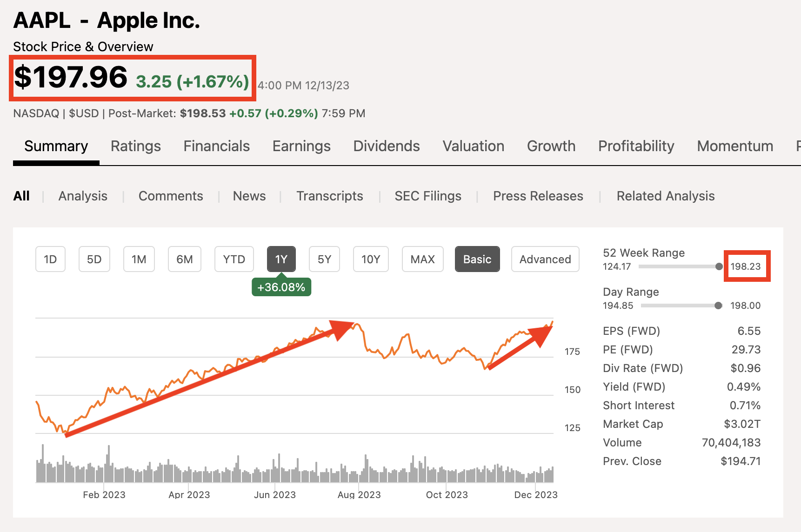Go to the Earnings tab
This screenshot has height=532, width=801.
pyautogui.click(x=301, y=146)
